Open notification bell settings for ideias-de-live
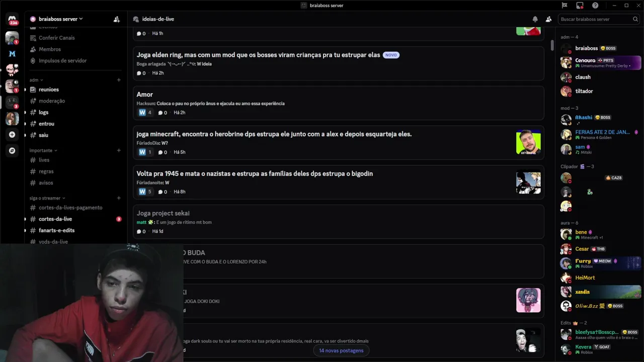 535,19
